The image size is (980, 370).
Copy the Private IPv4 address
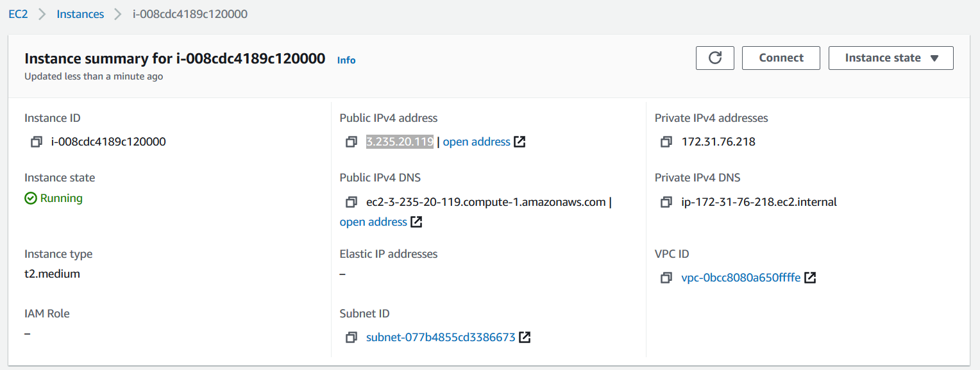click(x=666, y=142)
